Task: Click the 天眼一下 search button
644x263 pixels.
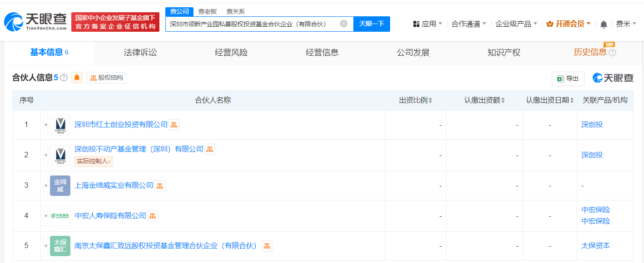Action: coord(372,24)
